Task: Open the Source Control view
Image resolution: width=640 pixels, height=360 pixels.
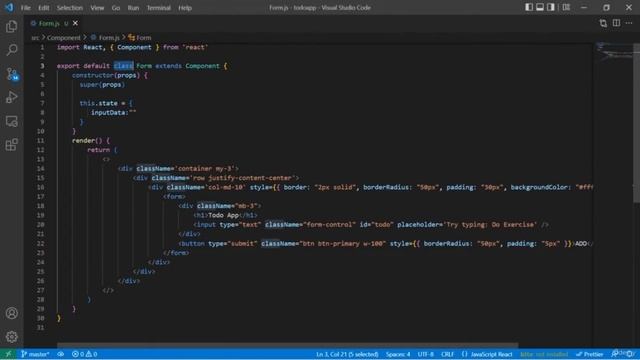Action: pyautogui.click(x=11, y=74)
